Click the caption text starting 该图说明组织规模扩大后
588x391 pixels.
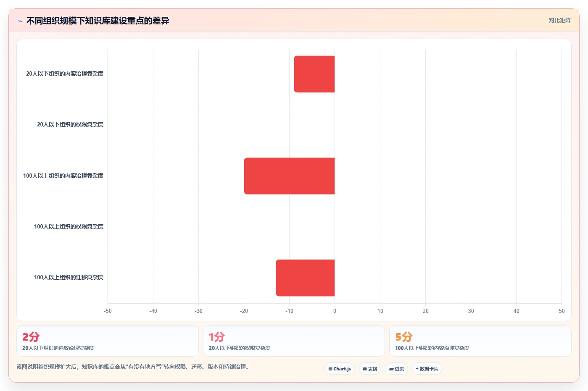pos(134,367)
